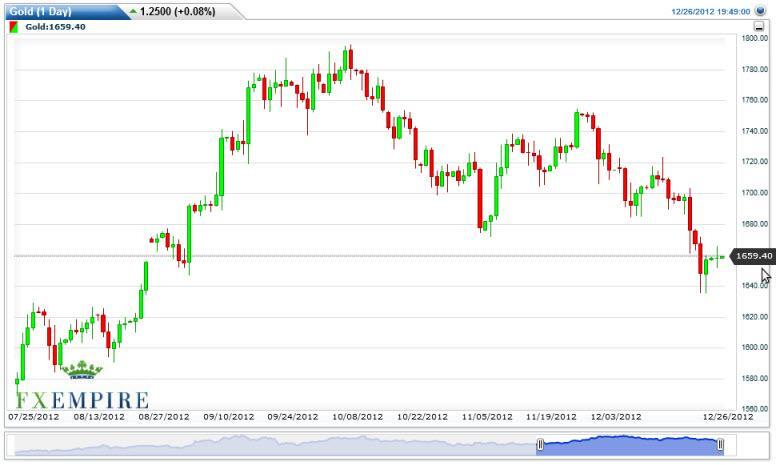
Task: Click the blue round menu icon at top right
Action: (760, 11)
